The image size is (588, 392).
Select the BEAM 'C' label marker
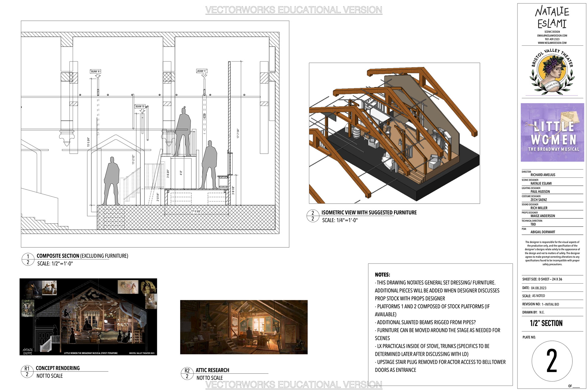pos(202,71)
